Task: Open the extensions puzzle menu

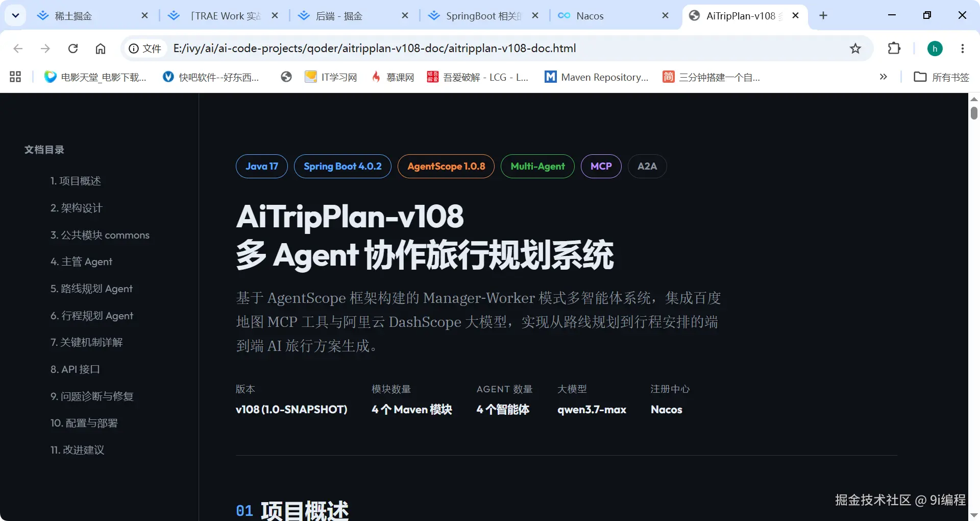Action: [894, 49]
